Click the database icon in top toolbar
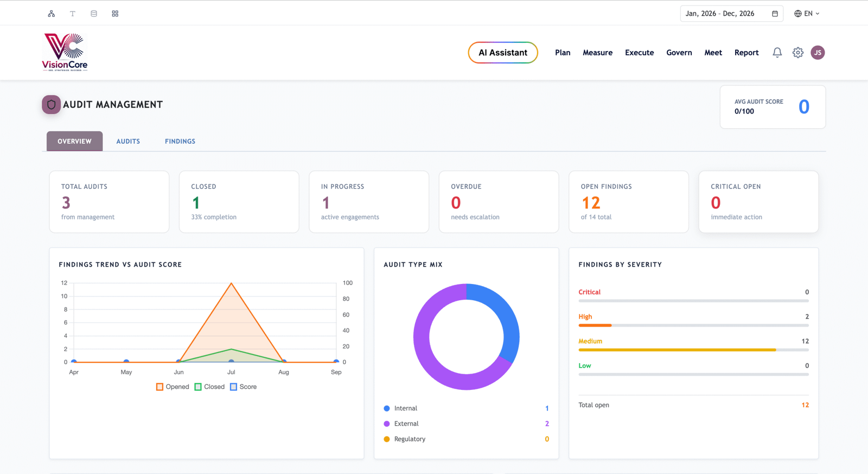Screen dimensions: 868x474 point(94,14)
